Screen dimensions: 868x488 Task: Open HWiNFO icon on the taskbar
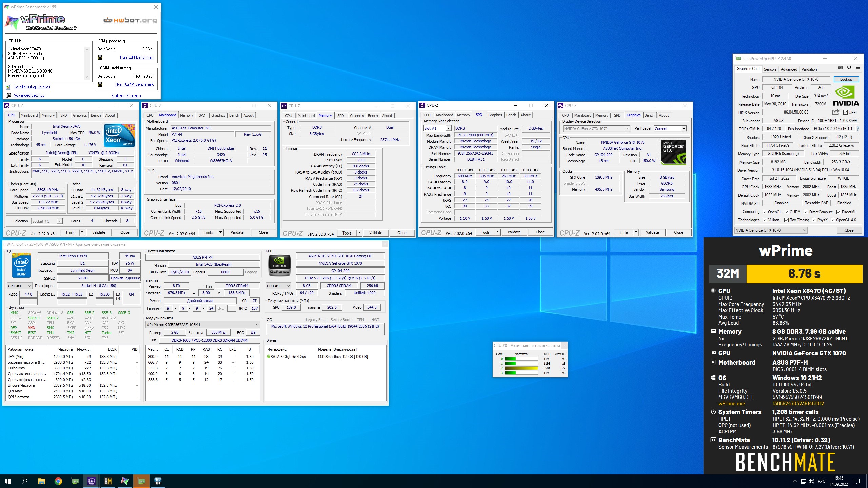coord(158,481)
